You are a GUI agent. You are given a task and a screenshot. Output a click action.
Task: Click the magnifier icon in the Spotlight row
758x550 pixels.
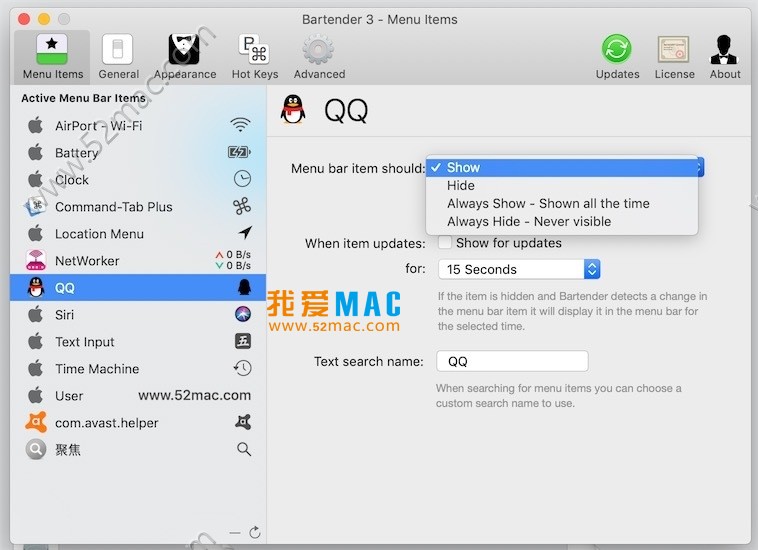[244, 449]
